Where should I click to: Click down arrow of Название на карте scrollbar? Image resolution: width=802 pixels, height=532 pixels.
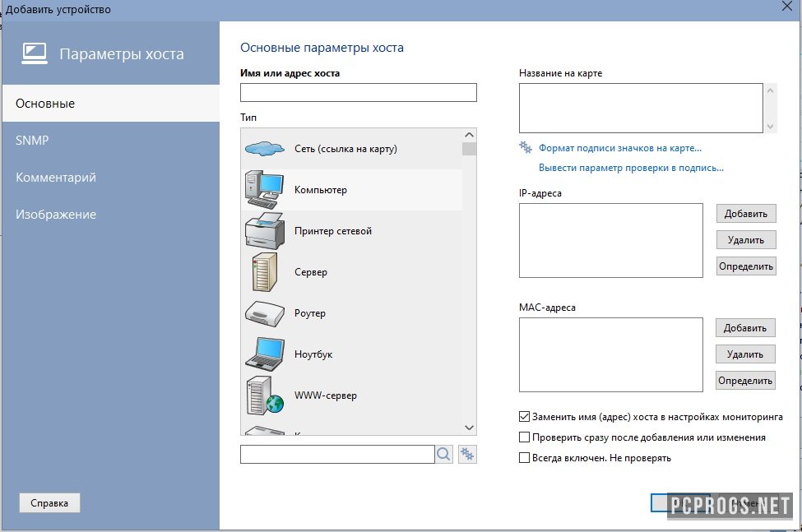coord(771,127)
